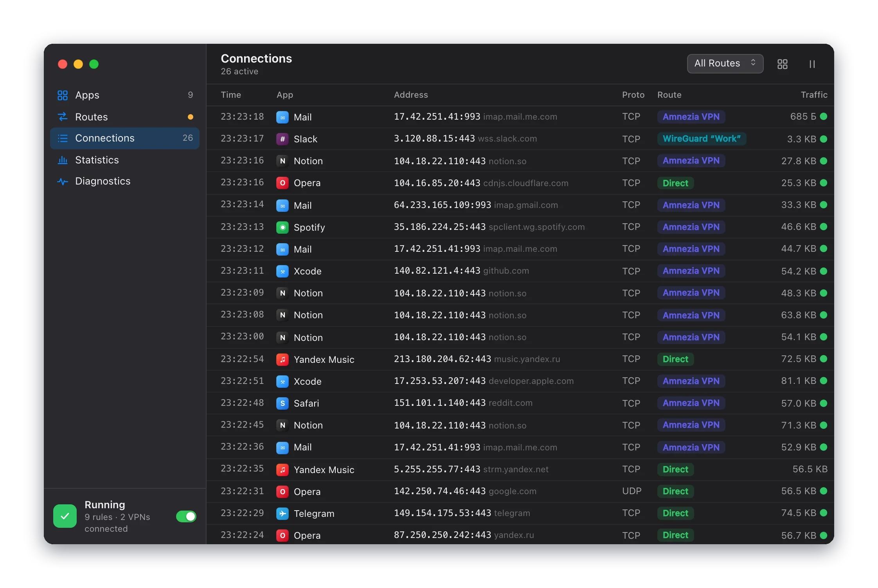This screenshot has width=878, height=588.
Task: Toggle the Running VPN switch off
Action: (x=186, y=516)
